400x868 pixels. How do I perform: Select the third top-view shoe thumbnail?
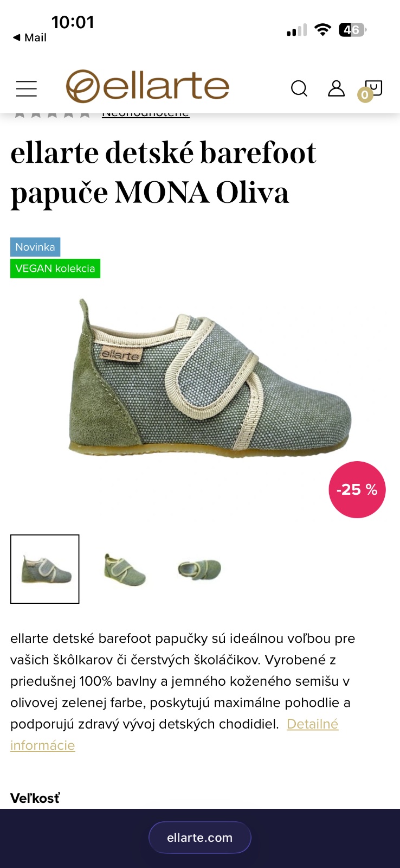(x=199, y=570)
